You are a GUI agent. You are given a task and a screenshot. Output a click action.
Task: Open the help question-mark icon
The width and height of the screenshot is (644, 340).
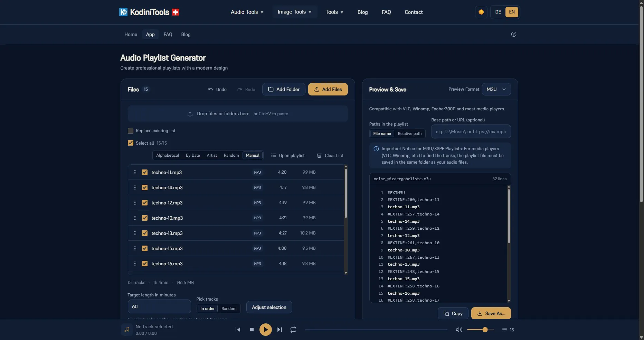click(513, 34)
